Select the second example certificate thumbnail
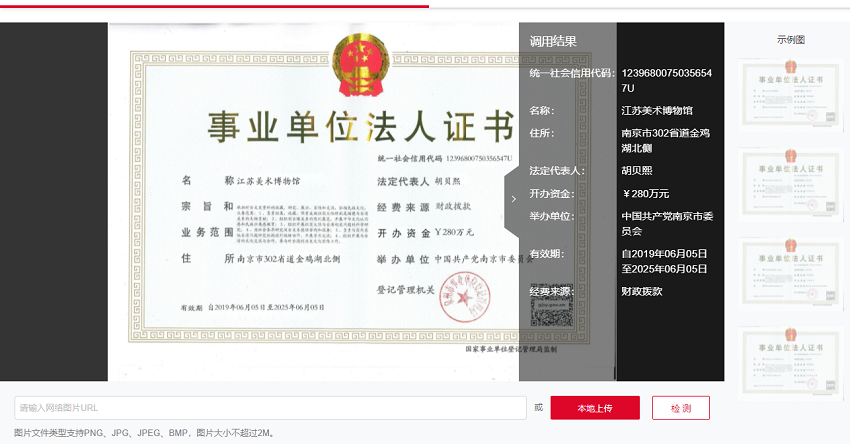 (x=791, y=185)
